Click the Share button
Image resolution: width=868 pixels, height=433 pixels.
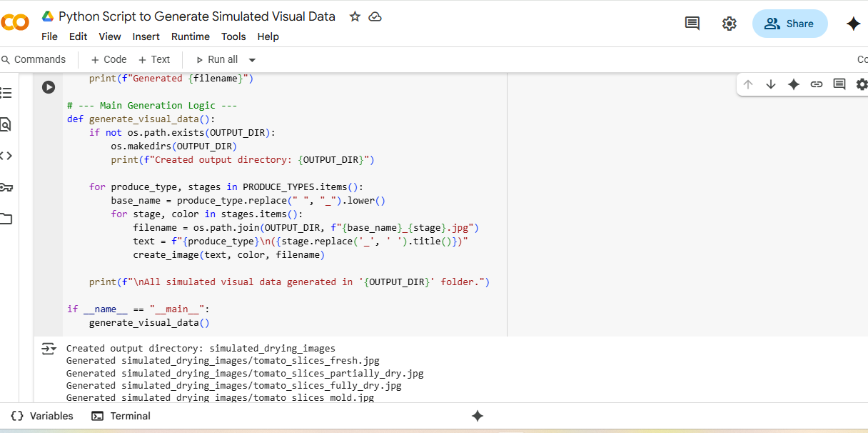coord(790,24)
